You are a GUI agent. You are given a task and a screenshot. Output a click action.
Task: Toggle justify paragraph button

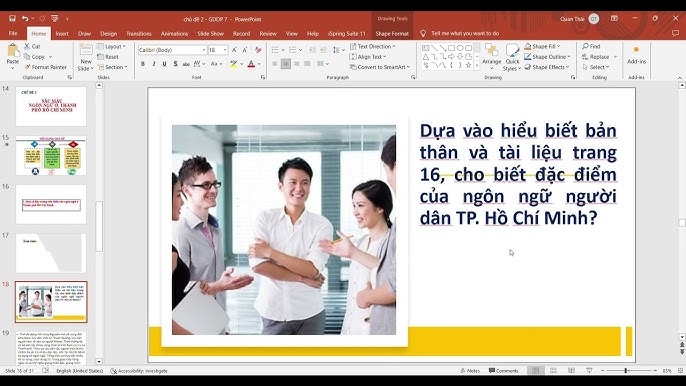click(308, 64)
